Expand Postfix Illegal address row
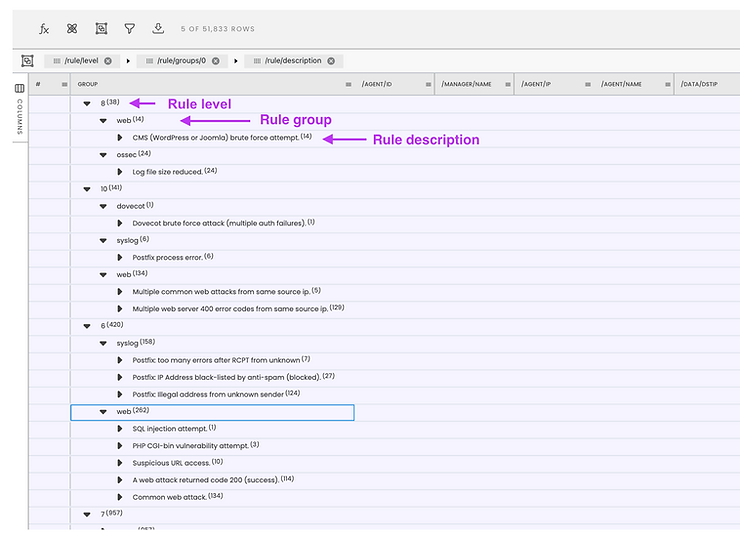Viewport: 740px width, 533px height. 120,394
